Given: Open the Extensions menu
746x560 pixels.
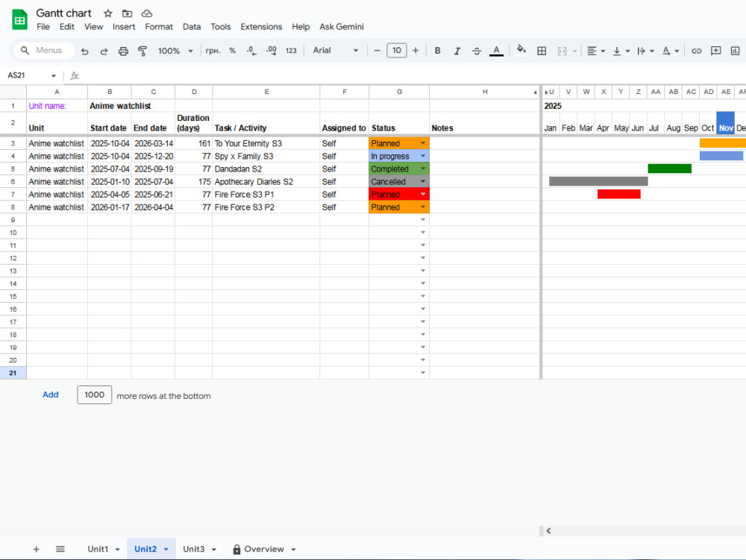Looking at the screenshot, I should coord(261,27).
